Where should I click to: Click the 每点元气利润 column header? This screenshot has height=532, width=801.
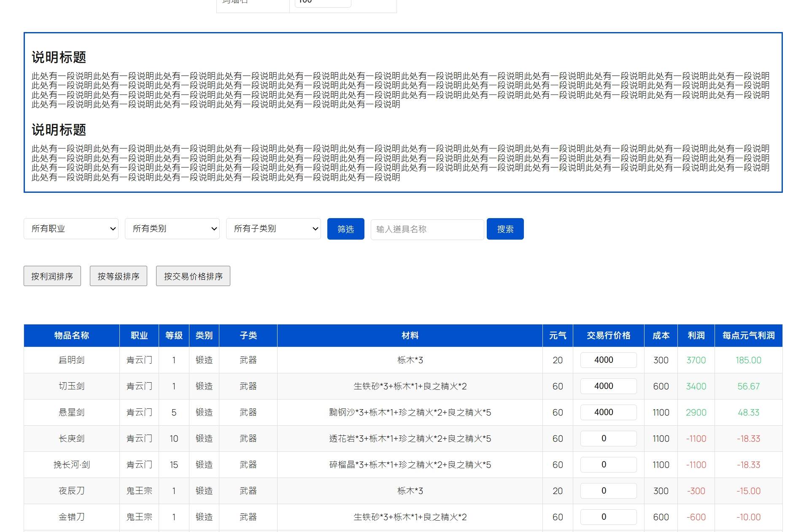pyautogui.click(x=748, y=335)
